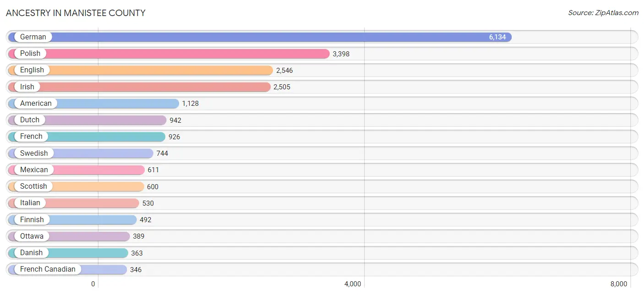Viewport: 644px width, 295px height.
Task: Select the Dutch bar
Action: coord(87,120)
